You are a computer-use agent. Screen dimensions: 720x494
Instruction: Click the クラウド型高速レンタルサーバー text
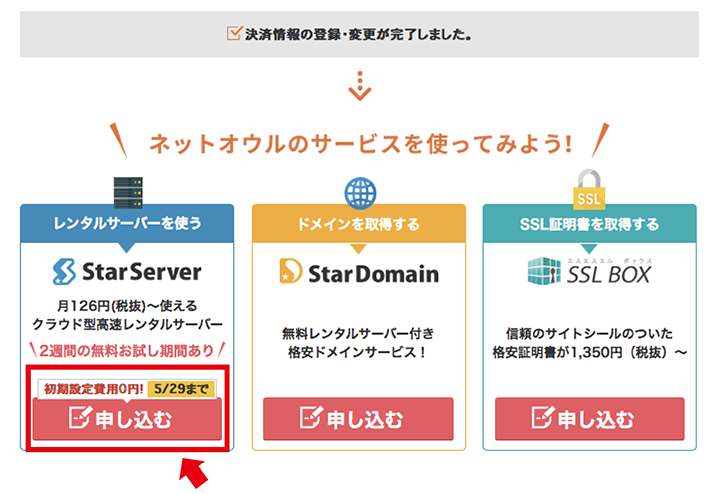tap(127, 325)
